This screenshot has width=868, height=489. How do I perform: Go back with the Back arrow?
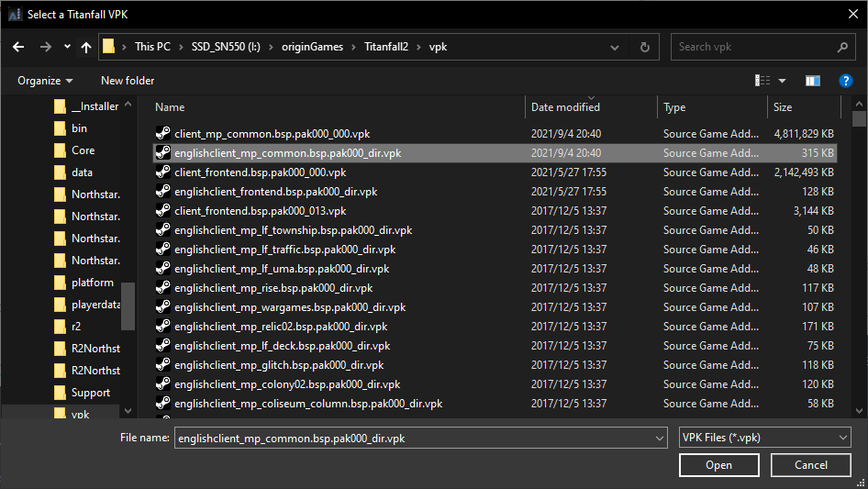pos(18,47)
